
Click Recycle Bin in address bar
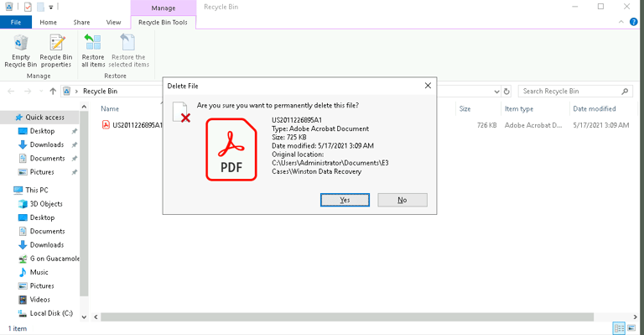[x=101, y=92]
